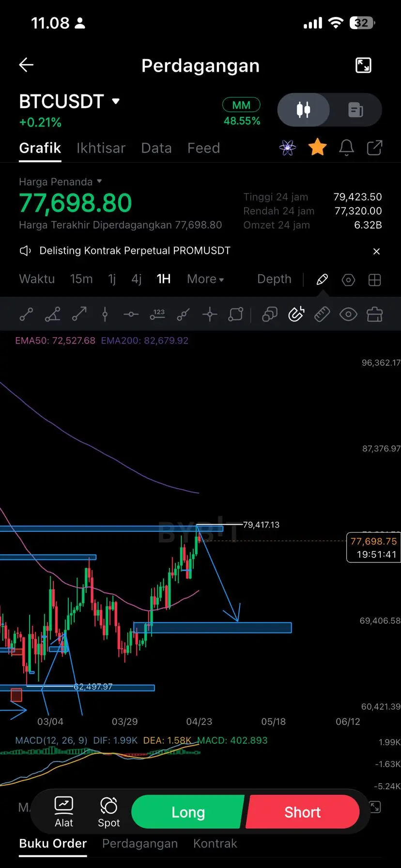Open chart indicator settings hexagon icon

[348, 280]
